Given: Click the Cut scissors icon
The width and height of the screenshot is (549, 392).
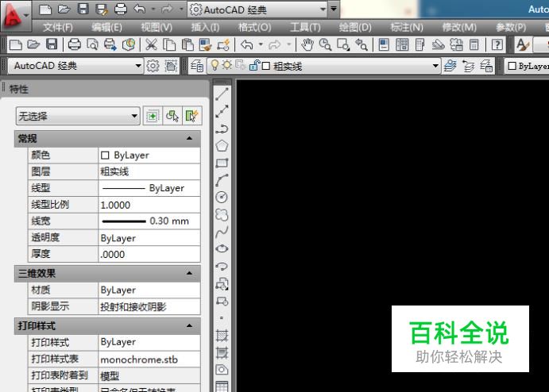Looking at the screenshot, I should tap(151, 44).
